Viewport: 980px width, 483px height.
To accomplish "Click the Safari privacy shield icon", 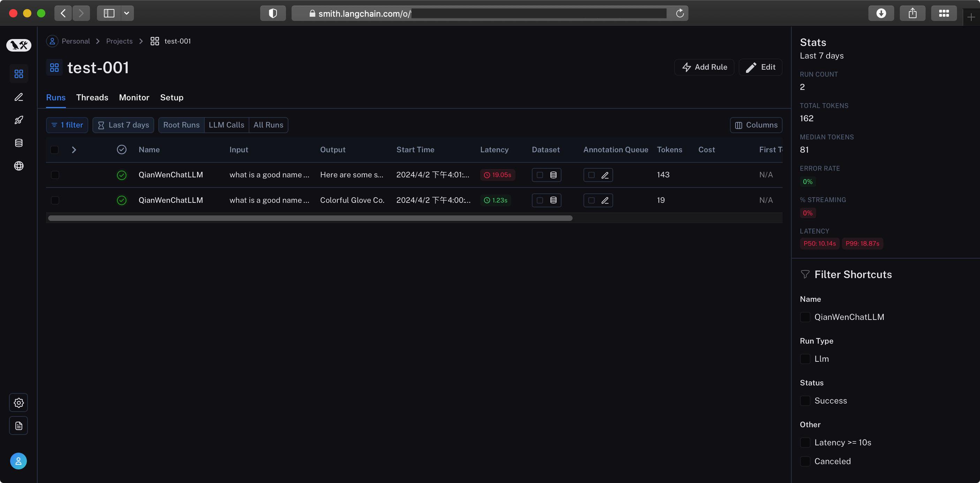I will point(273,13).
